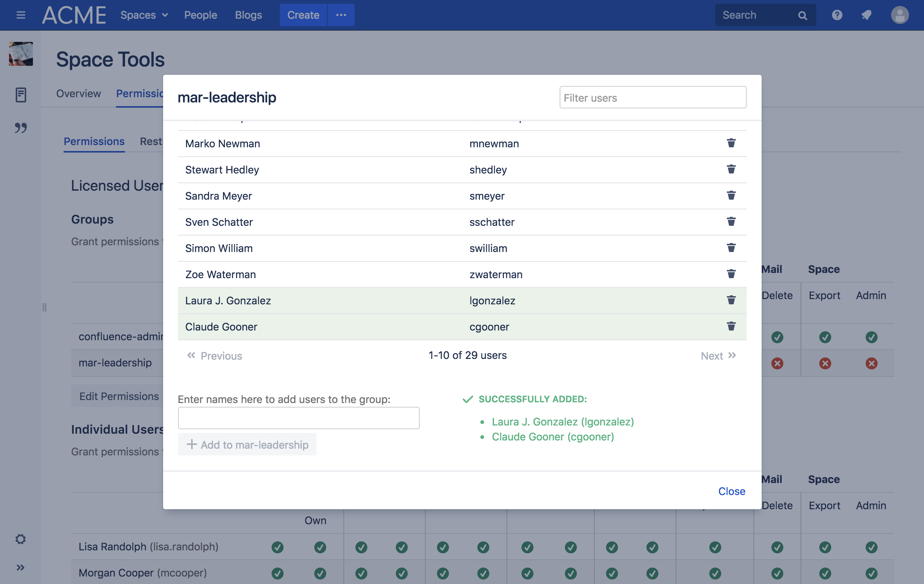Open the hamburger menu icon
The image size is (924, 584).
click(21, 15)
